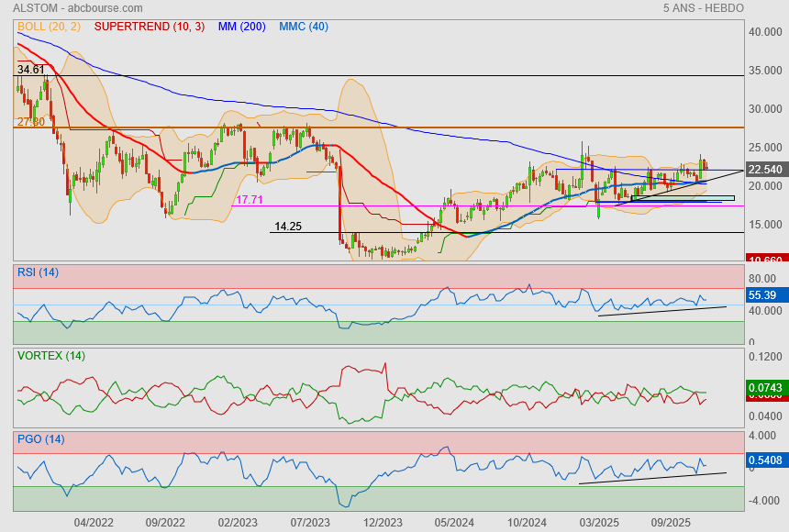Click the MM (200) moving average label

point(241,27)
